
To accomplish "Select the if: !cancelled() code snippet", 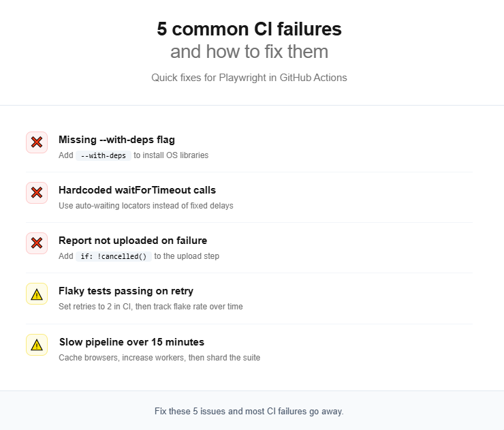I will (114, 257).
